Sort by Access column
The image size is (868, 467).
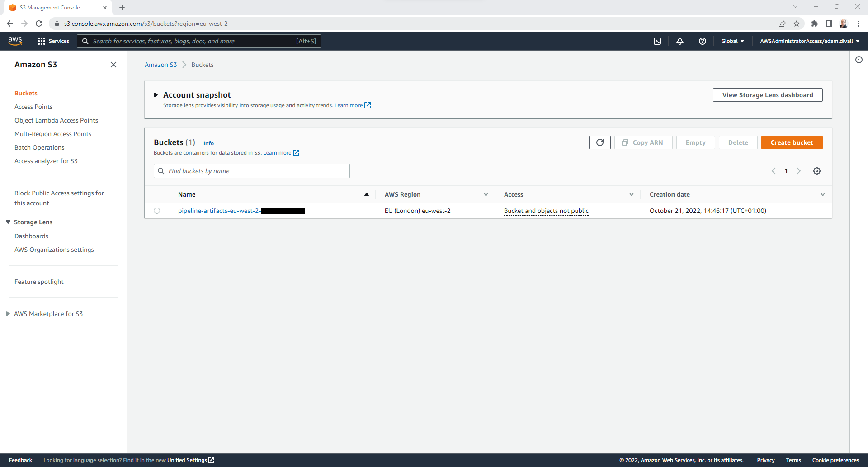(x=632, y=194)
